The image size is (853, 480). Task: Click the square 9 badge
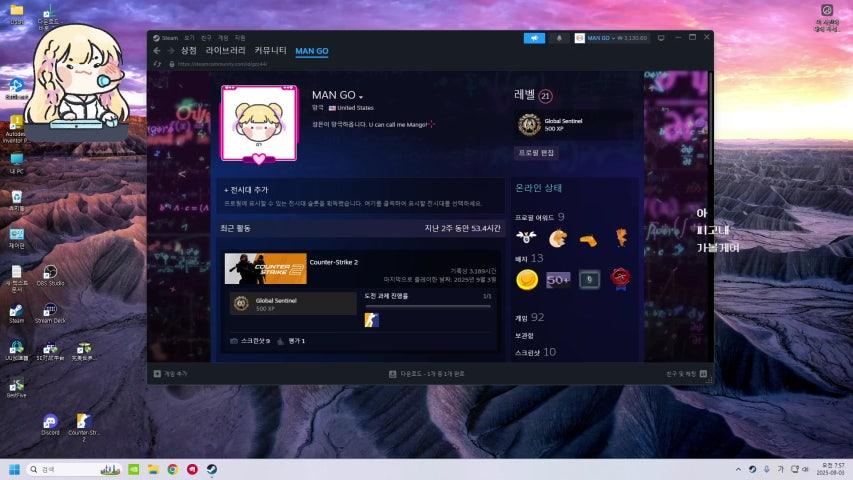click(589, 280)
